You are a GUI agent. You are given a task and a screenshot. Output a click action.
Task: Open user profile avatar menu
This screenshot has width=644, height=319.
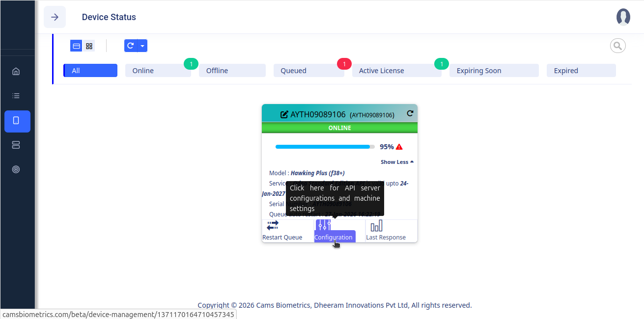point(623,17)
